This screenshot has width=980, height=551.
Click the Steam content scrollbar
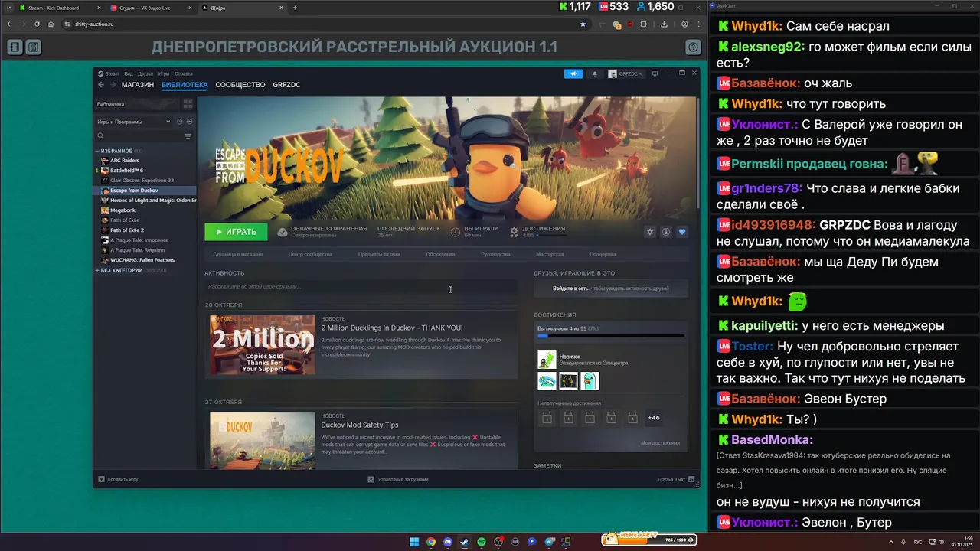point(697,153)
